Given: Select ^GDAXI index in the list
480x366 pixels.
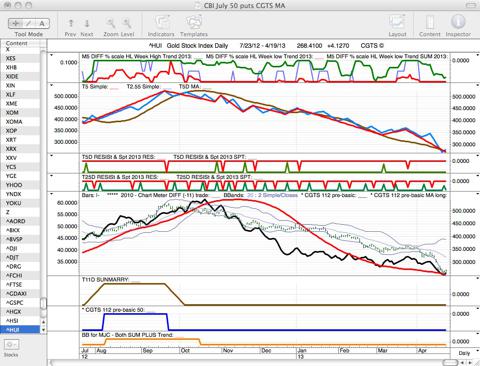Looking at the screenshot, I should coord(21,294).
